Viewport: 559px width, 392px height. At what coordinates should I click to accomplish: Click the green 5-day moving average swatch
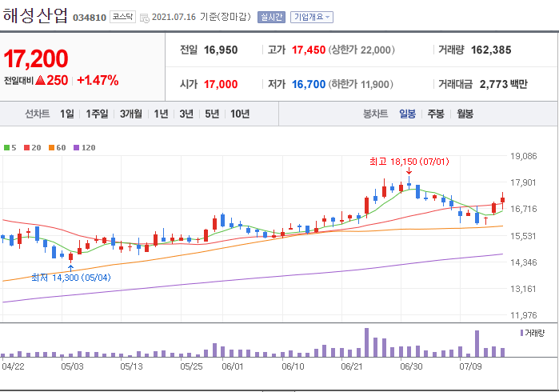coord(6,148)
